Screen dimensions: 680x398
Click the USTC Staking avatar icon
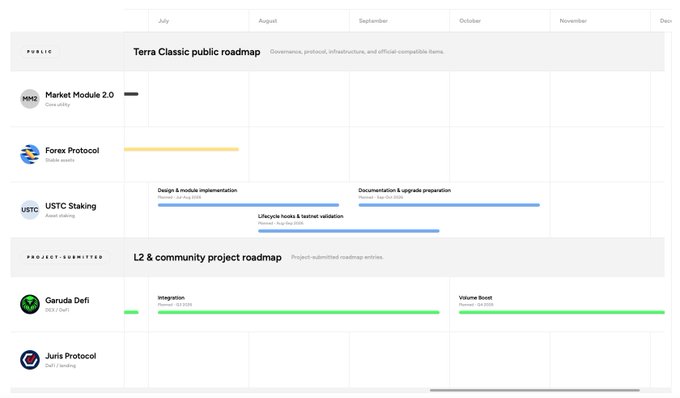coord(30,210)
